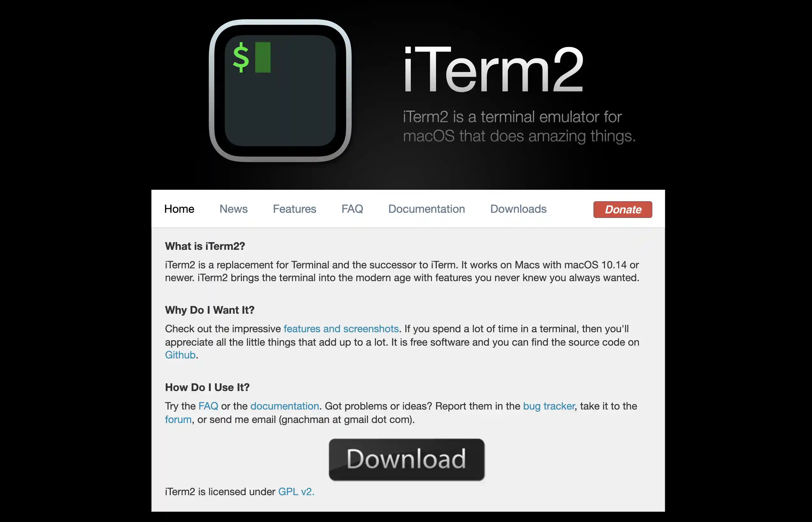Click the Donate button
The image size is (812, 522).
pos(623,209)
